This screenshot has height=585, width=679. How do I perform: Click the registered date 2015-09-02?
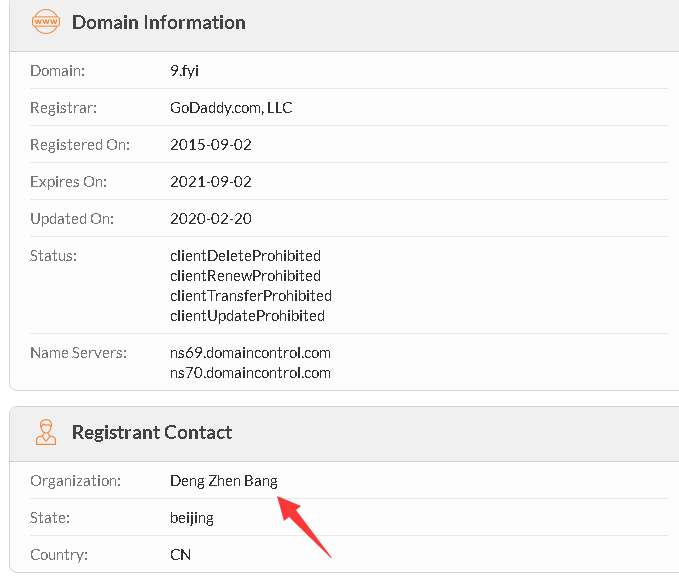[211, 145]
